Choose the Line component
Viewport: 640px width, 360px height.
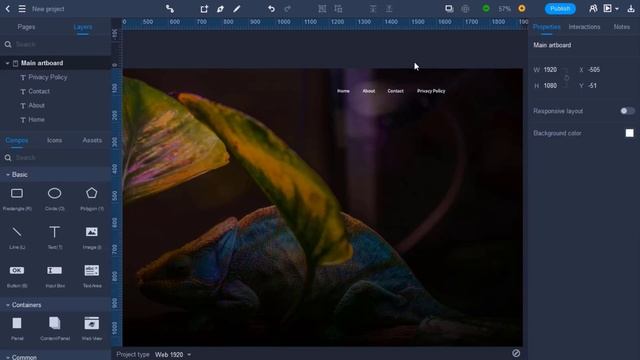pos(17,238)
